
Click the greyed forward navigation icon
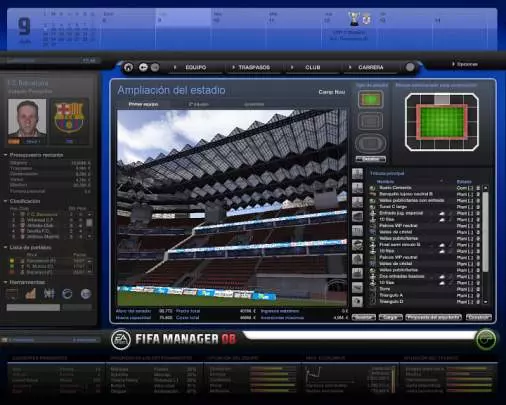(155, 67)
